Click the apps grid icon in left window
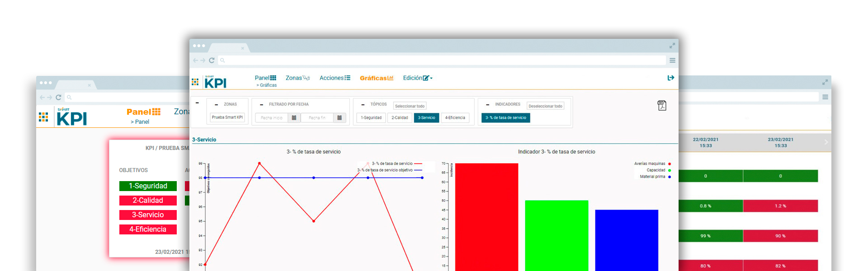868x271 pixels. point(43,117)
